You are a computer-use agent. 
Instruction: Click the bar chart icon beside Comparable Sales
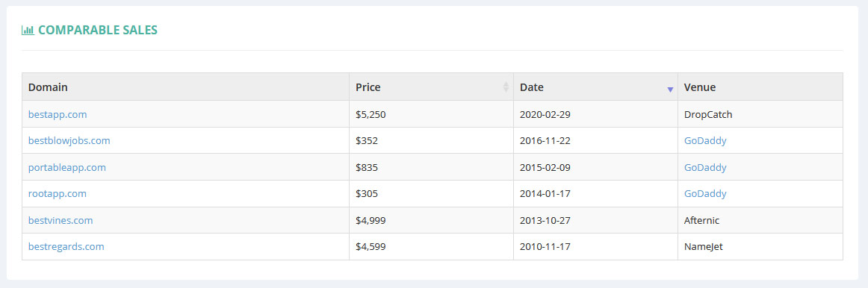28,31
